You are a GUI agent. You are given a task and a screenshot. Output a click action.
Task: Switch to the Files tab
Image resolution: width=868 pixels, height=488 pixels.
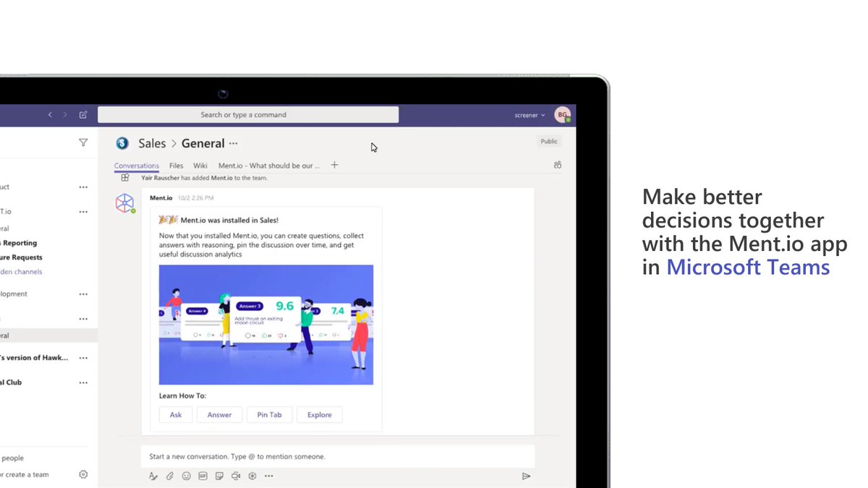pos(176,166)
